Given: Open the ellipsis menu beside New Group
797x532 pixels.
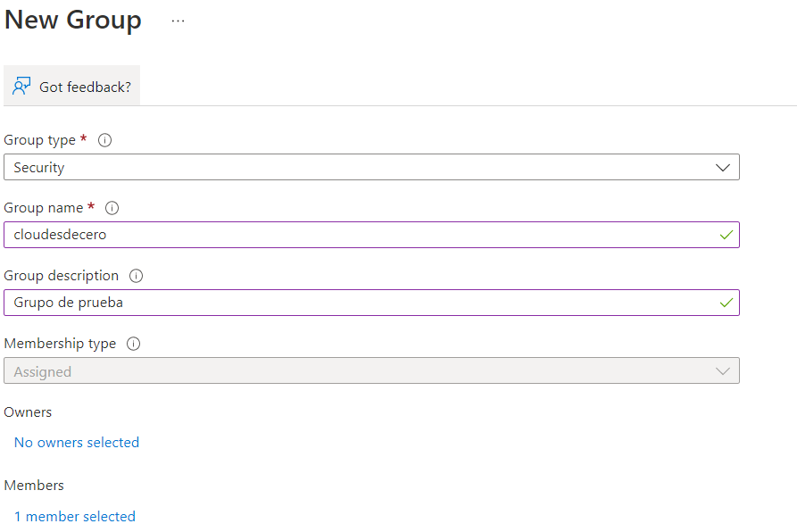Looking at the screenshot, I should coord(178,21).
